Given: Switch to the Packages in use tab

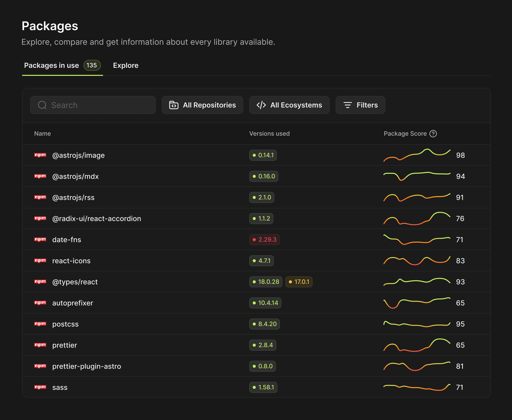Looking at the screenshot, I should coord(62,65).
